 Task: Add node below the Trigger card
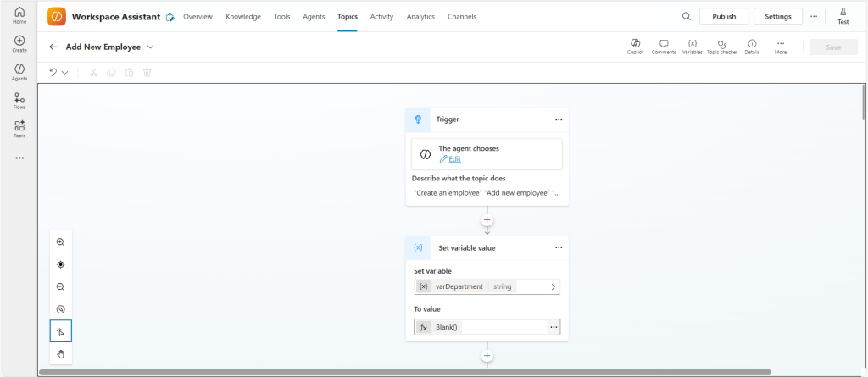click(x=487, y=220)
